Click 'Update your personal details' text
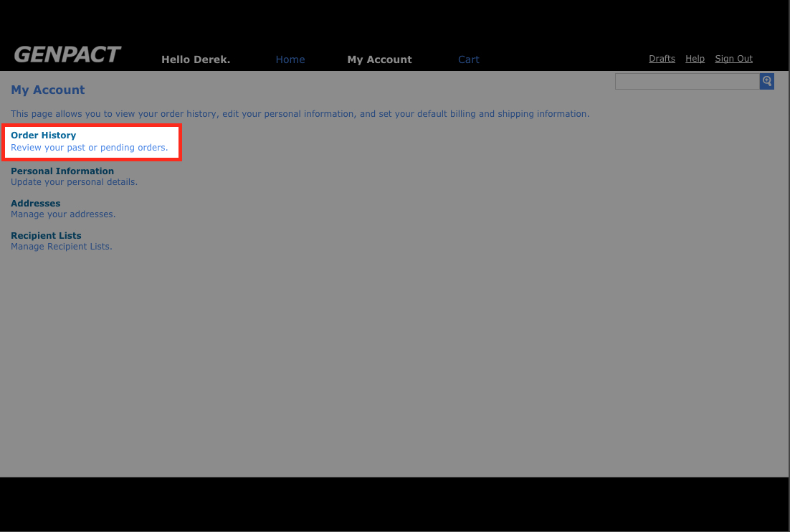Screen dimensions: 790x532 (74, 182)
